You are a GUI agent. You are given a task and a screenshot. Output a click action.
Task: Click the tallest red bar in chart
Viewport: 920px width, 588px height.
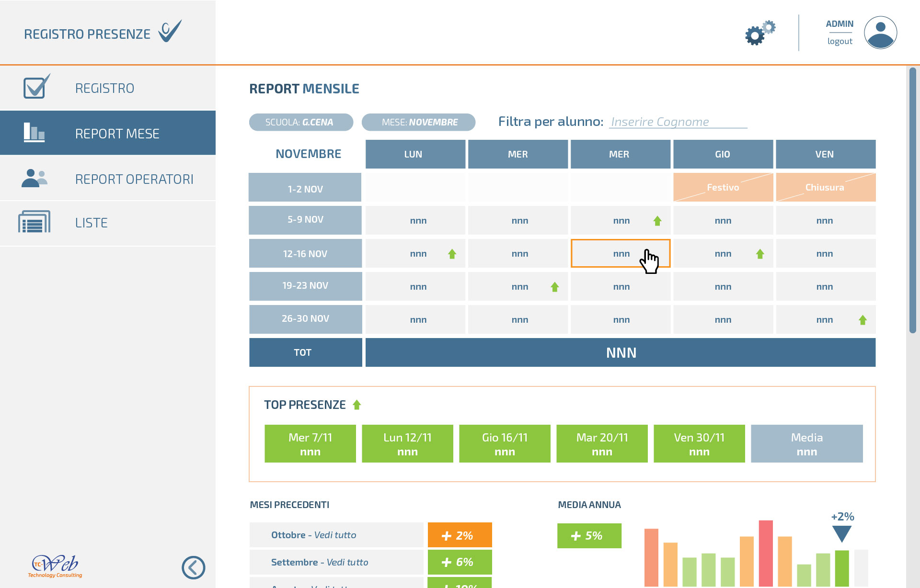766,554
